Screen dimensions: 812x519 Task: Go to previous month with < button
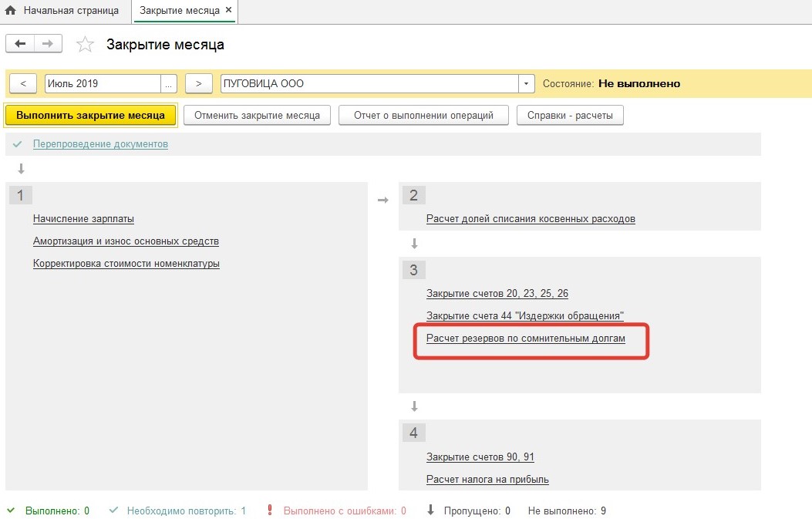click(23, 83)
